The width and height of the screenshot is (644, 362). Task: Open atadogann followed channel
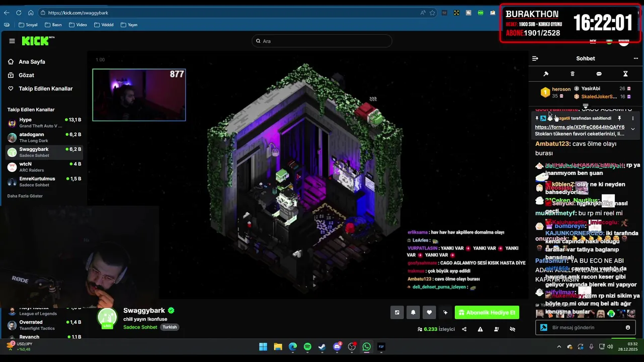click(44, 137)
